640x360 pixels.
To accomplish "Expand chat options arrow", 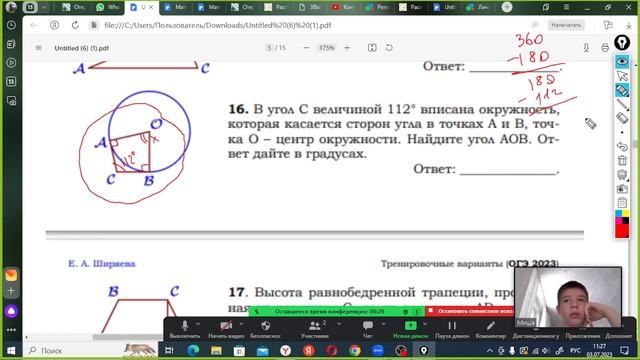I will click(x=383, y=324).
